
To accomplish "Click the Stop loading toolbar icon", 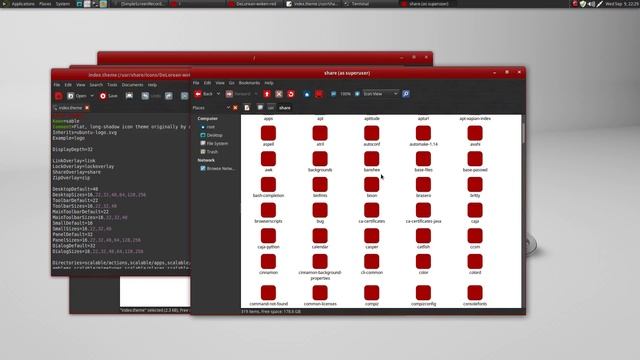I will tap(279, 94).
